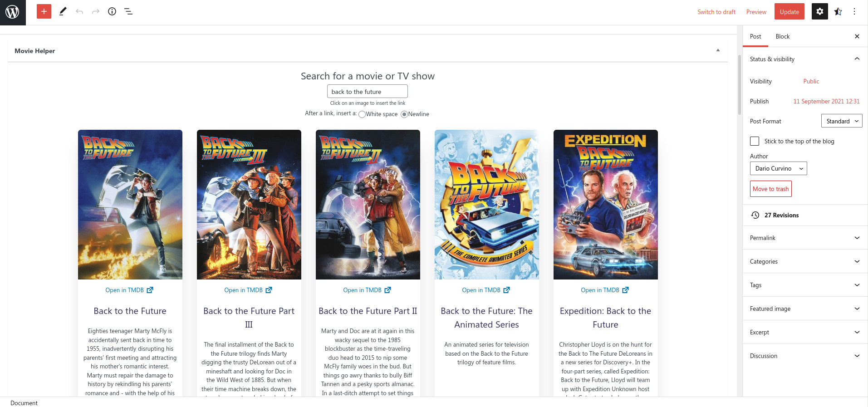Expand the Excerpt section
Viewport: 868px width, 407px height.
(x=805, y=332)
